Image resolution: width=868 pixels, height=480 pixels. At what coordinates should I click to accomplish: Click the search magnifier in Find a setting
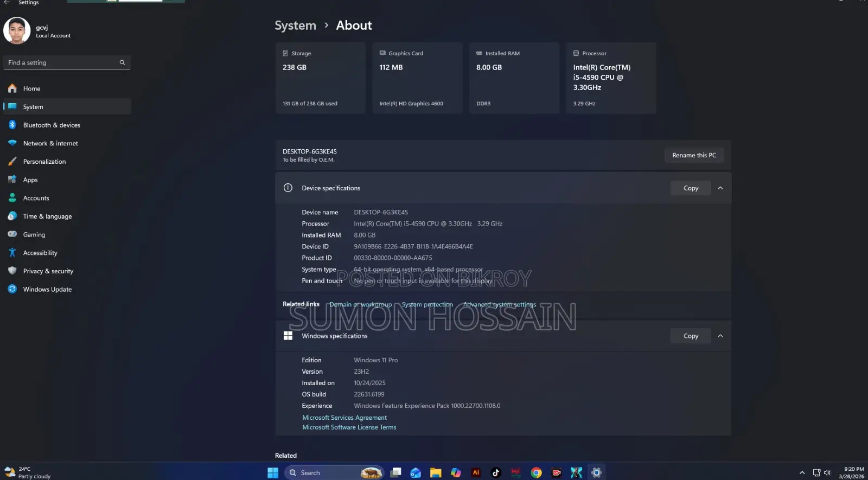[122, 62]
